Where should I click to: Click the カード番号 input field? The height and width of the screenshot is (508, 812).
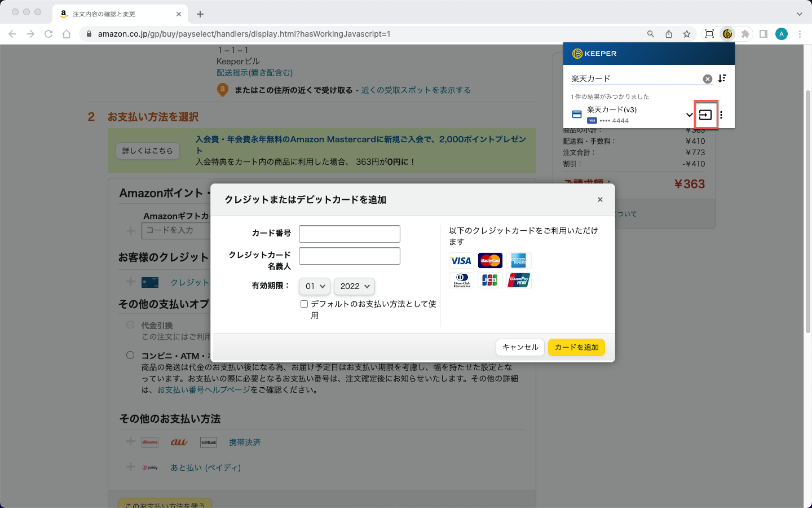[350, 234]
